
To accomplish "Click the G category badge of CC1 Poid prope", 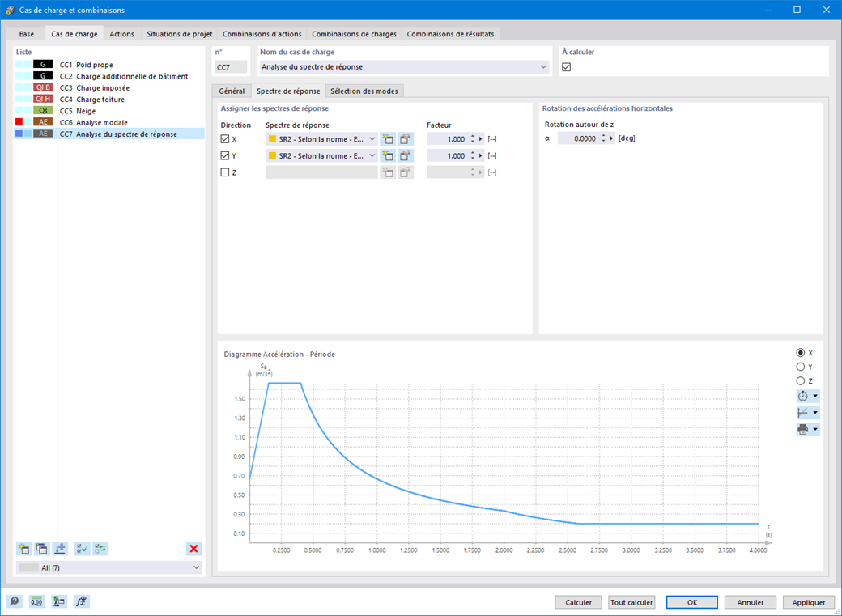I will pyautogui.click(x=43, y=65).
